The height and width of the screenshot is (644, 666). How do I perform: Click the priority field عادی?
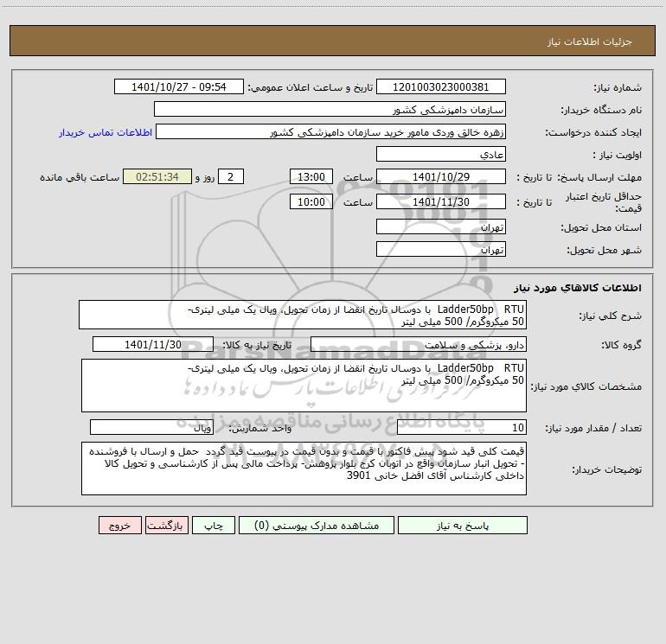[441, 155]
